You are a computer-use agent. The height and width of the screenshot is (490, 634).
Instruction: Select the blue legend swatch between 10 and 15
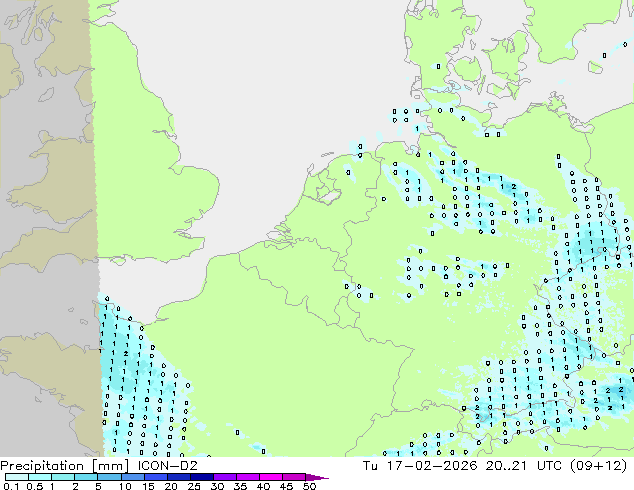(x=133, y=477)
